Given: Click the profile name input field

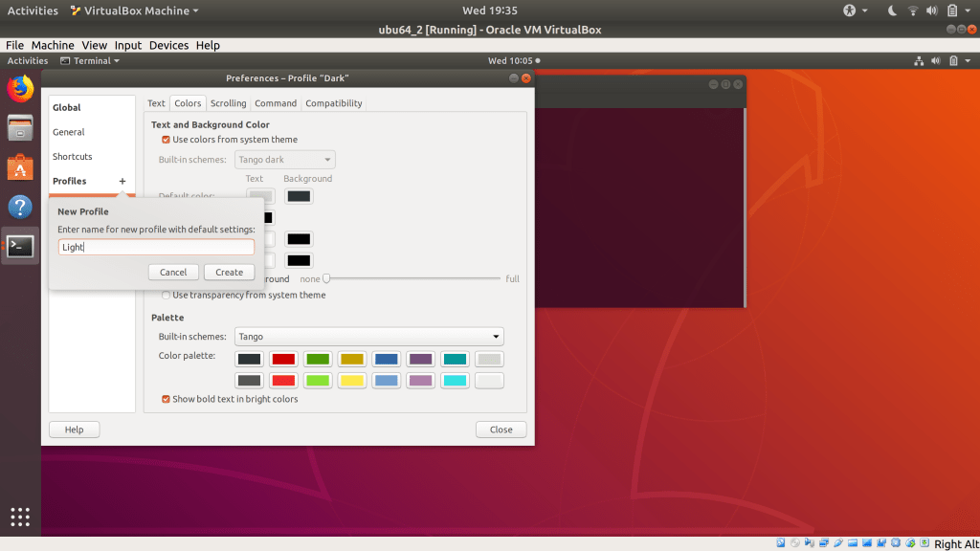Looking at the screenshot, I should tap(156, 247).
